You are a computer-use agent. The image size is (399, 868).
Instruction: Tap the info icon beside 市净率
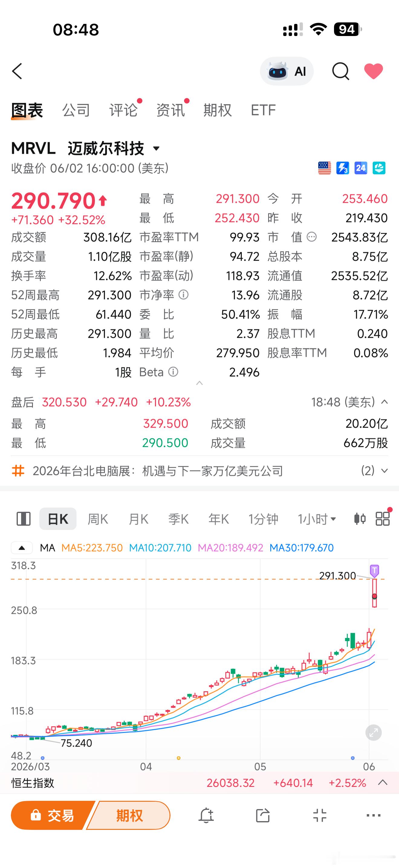(183, 295)
